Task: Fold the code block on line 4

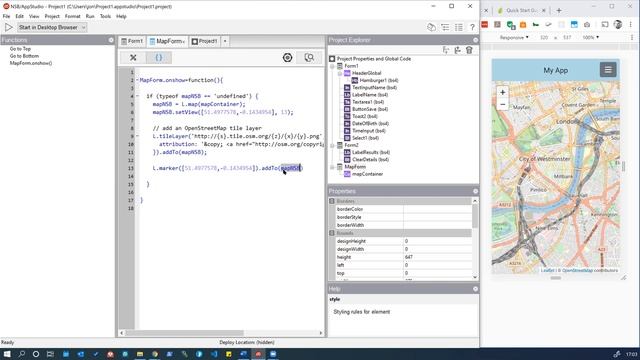Action: [137, 96]
